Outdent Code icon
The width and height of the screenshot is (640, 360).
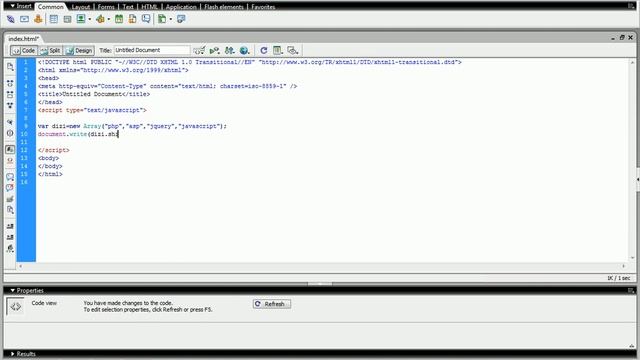10,237
